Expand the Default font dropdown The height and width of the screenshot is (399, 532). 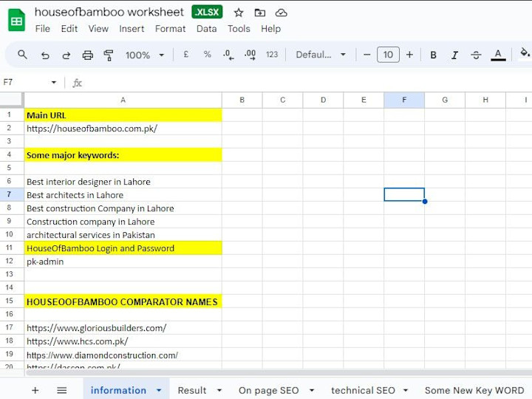[x=321, y=55]
